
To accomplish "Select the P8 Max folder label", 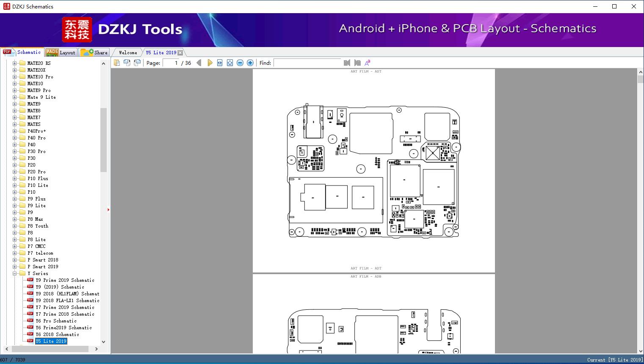I will point(36,219).
